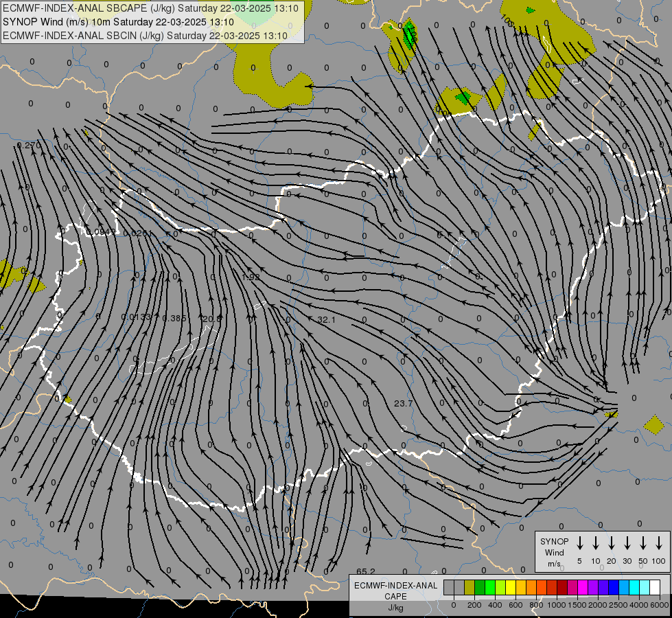The height and width of the screenshot is (618, 672).
Task: Click the 6000 label under color scale
Action: click(660, 605)
